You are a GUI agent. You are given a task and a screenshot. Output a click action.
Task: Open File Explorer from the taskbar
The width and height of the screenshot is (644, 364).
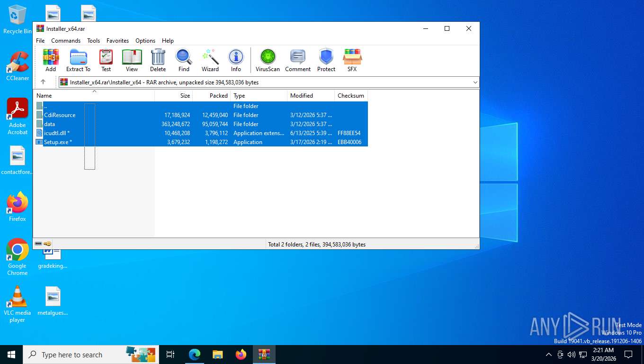pos(217,355)
